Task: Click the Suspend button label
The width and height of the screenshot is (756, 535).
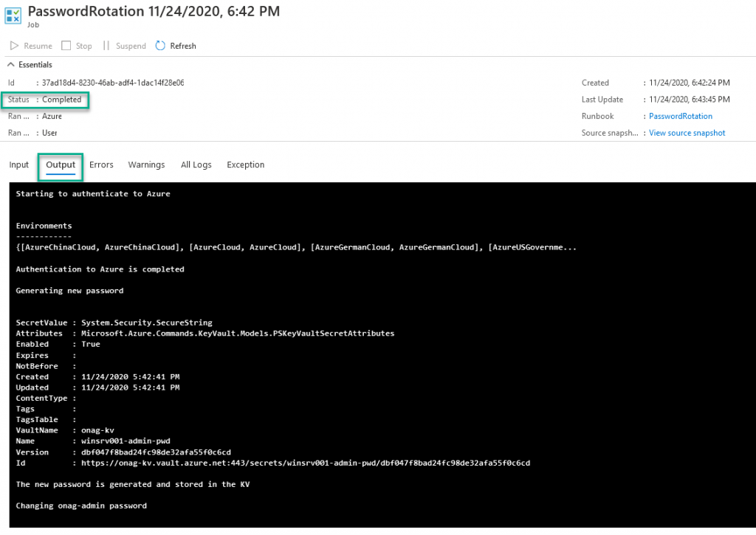Action: [131, 46]
